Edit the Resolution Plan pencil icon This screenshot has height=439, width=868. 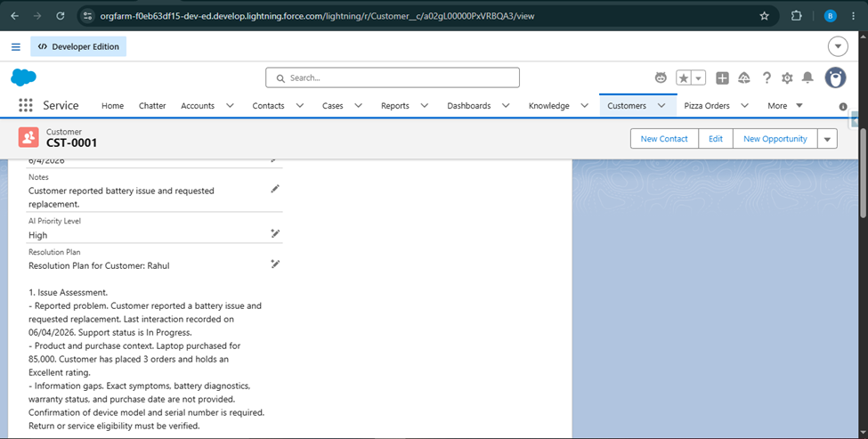[274, 264]
